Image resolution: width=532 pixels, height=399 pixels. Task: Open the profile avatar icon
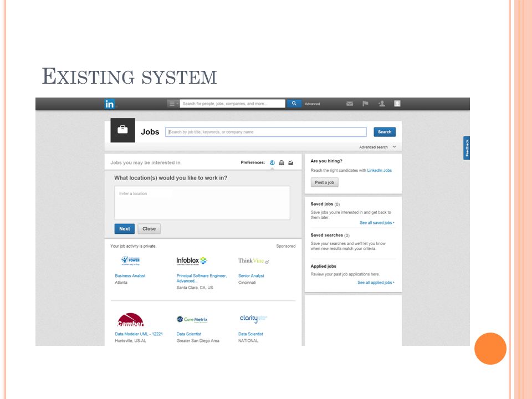(397, 104)
